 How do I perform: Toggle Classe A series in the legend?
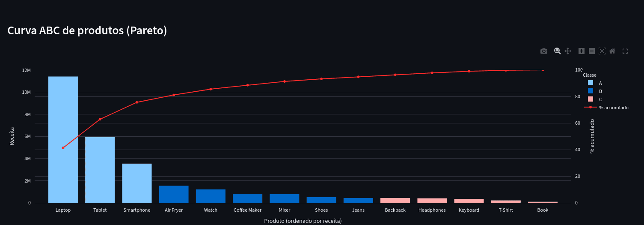click(x=595, y=83)
